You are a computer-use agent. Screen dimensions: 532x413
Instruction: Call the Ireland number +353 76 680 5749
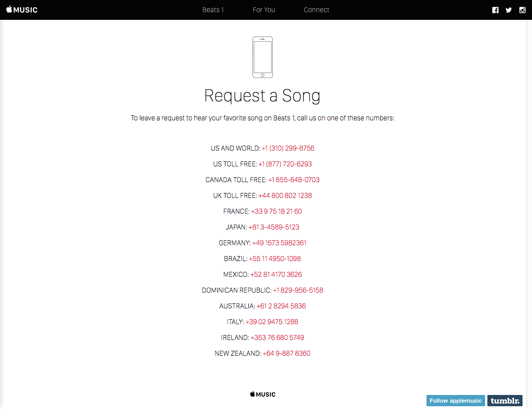point(278,338)
